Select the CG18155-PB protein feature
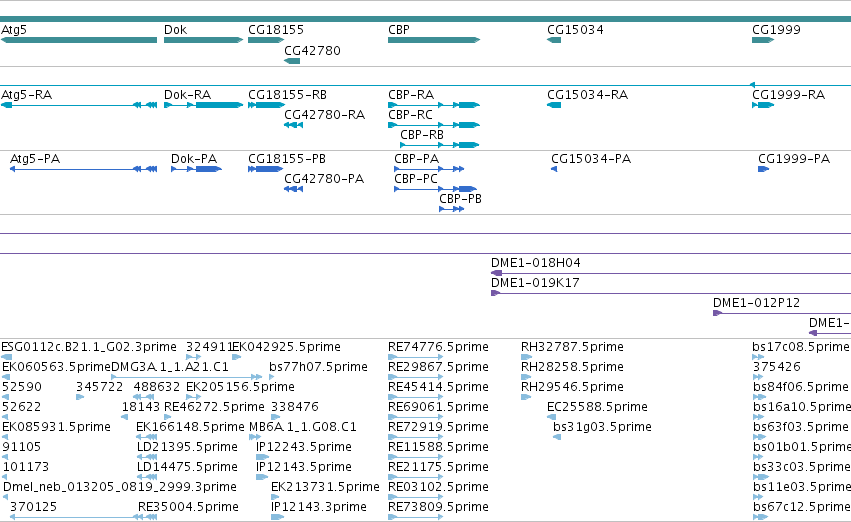The width and height of the screenshot is (851, 522). coord(265,169)
